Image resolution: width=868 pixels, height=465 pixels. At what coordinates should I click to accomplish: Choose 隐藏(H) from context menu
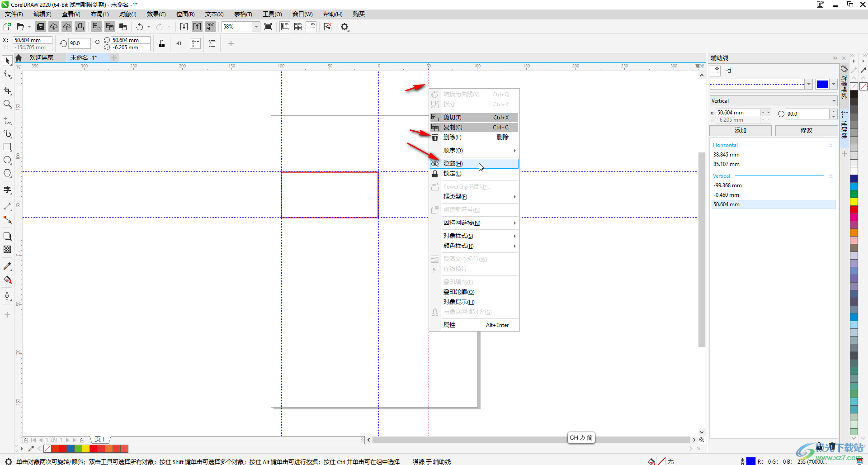point(474,163)
